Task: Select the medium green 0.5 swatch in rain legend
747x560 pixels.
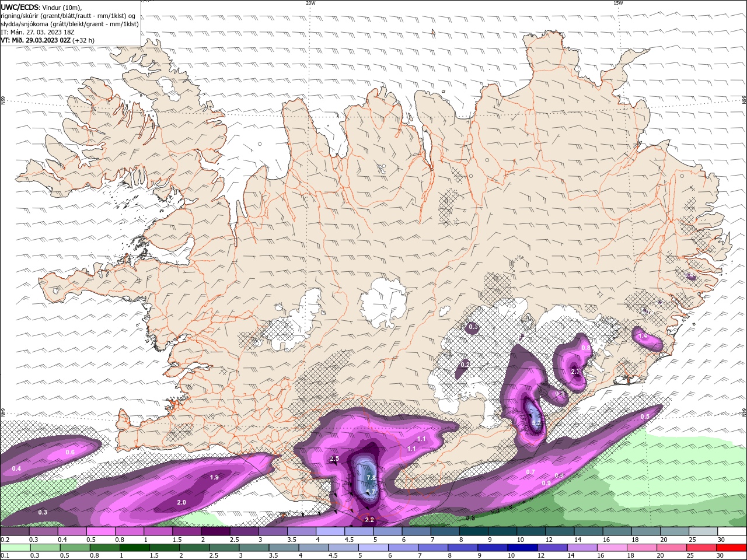Action: pos(75,548)
